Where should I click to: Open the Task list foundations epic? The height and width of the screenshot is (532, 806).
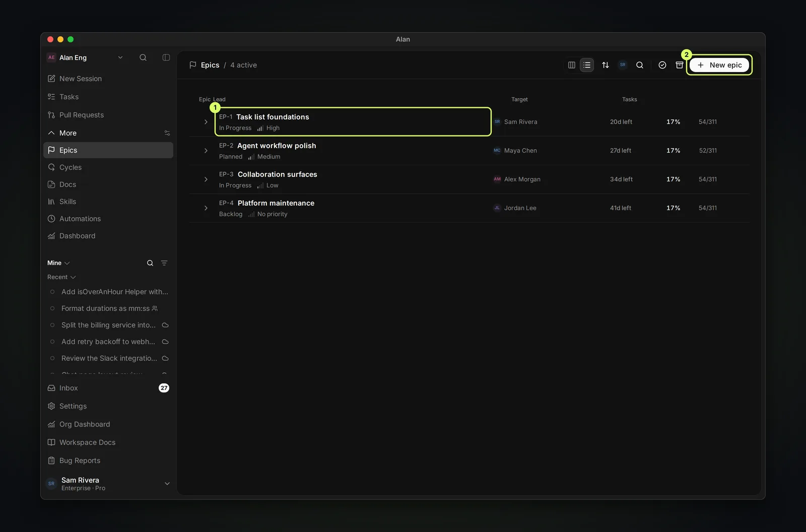[273, 117]
